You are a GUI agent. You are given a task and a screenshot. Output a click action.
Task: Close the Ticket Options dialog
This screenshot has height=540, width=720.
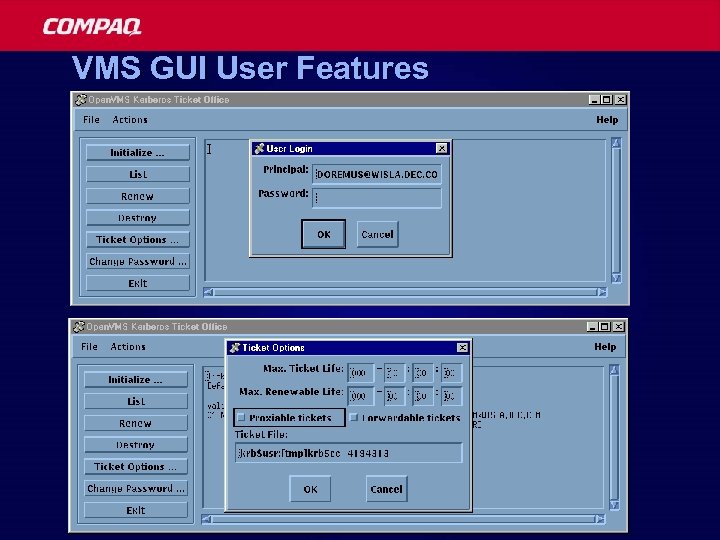pos(462,348)
